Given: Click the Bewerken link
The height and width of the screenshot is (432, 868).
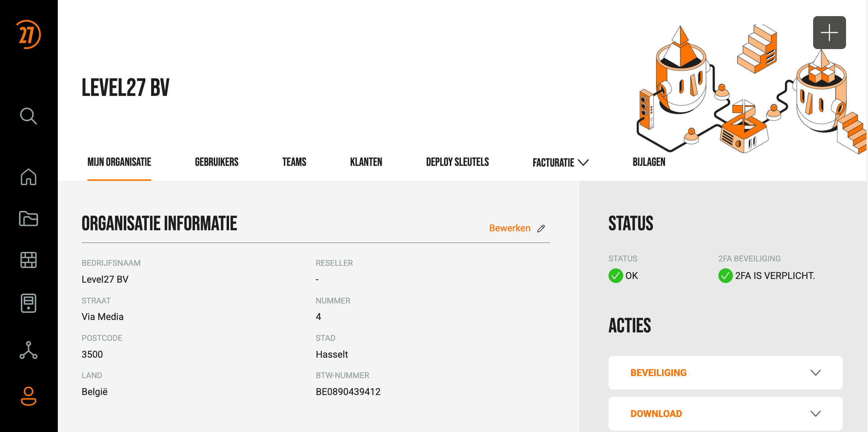Looking at the screenshot, I should (510, 228).
